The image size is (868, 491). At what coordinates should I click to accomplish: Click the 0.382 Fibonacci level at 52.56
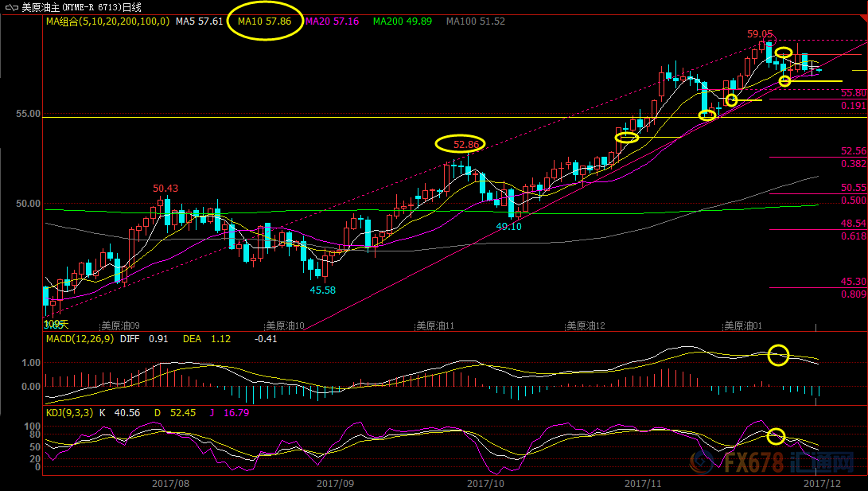tap(853, 163)
